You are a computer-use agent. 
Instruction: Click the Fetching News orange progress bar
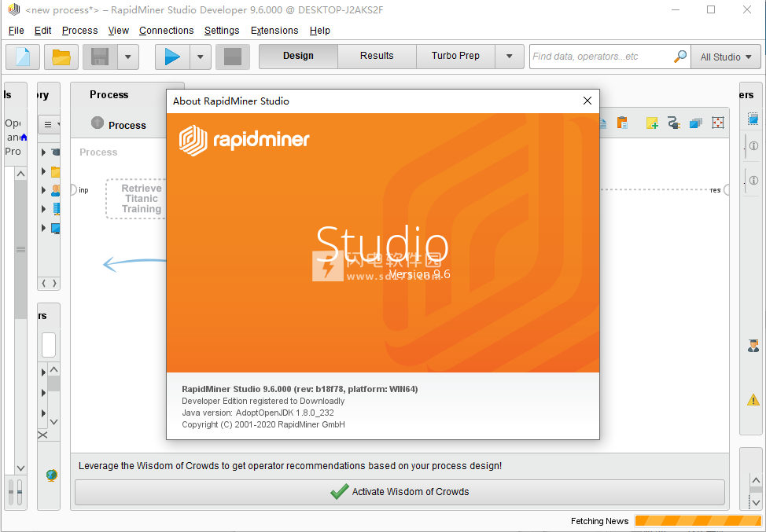[698, 521]
